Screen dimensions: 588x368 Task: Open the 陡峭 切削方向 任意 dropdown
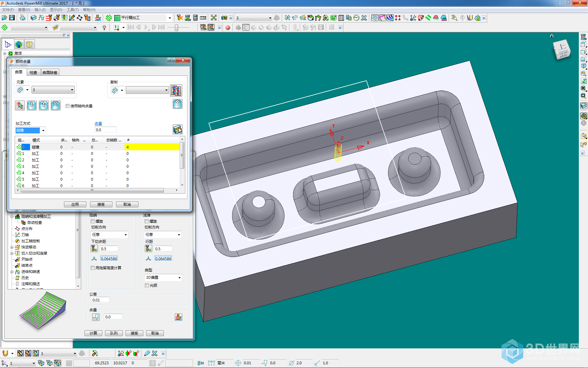coord(110,235)
